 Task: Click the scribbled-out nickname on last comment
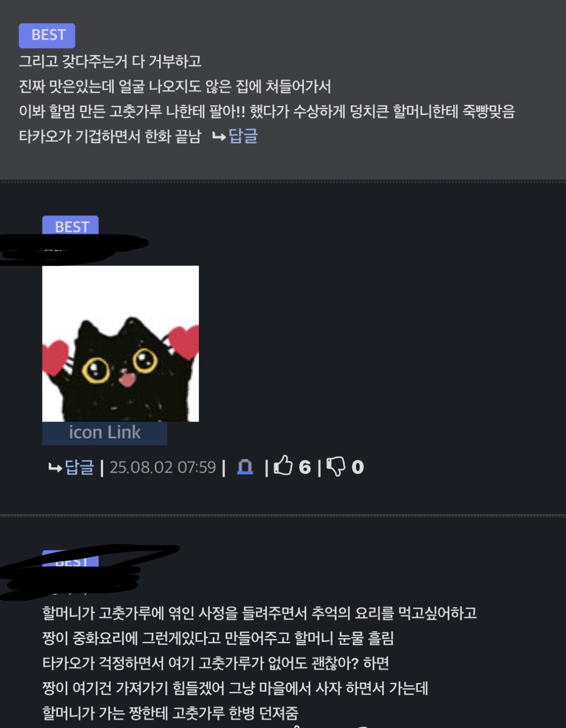click(x=87, y=573)
